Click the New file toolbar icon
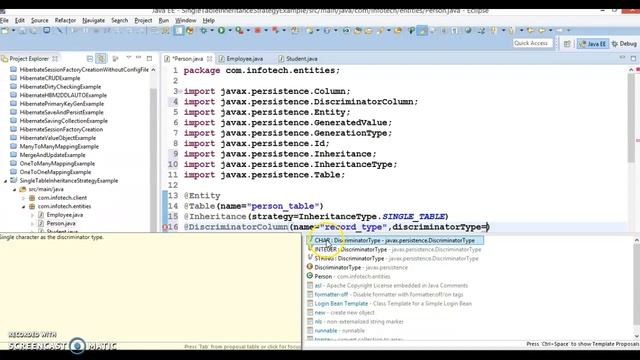The width and height of the screenshot is (640, 360). click(5, 31)
